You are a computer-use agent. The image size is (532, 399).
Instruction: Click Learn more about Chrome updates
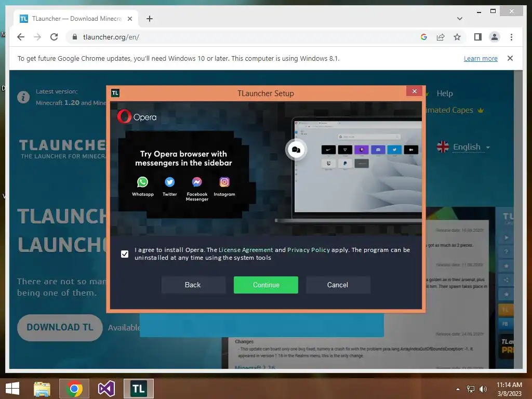(x=481, y=58)
